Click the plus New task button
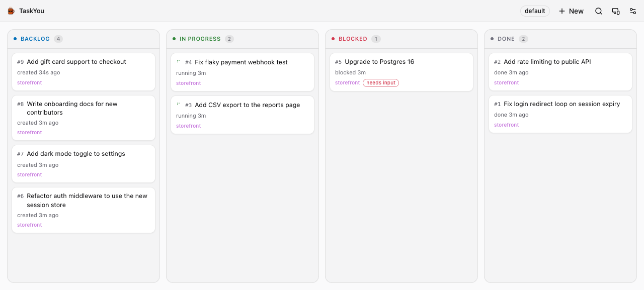The image size is (644, 290). tap(571, 11)
